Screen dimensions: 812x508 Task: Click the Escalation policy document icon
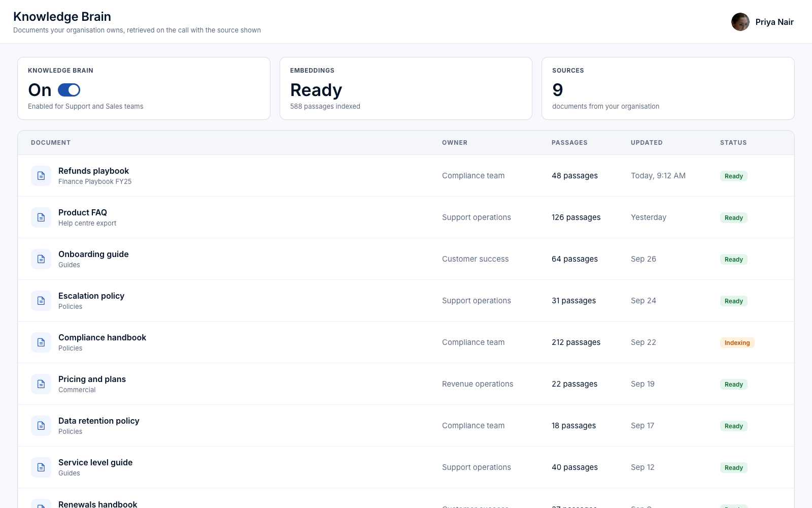click(41, 301)
